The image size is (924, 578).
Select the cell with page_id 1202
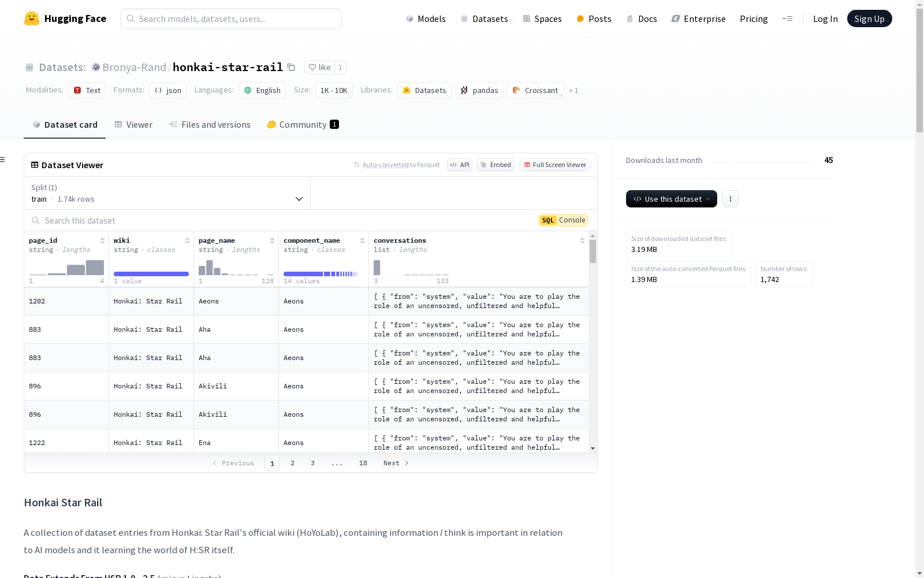(66, 301)
